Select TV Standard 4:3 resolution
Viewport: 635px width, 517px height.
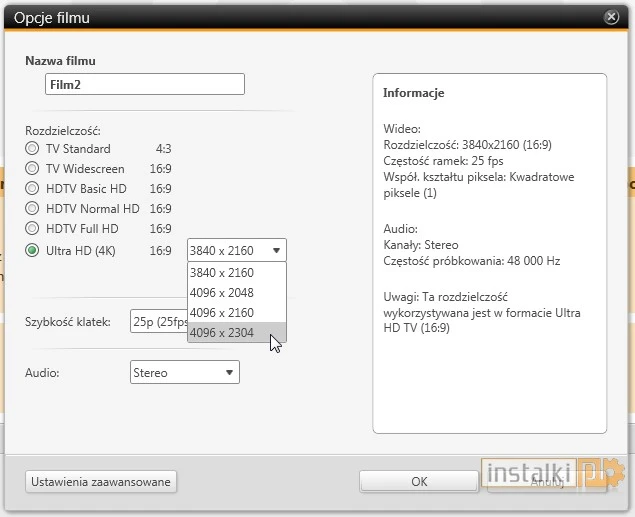pyautogui.click(x=33, y=148)
